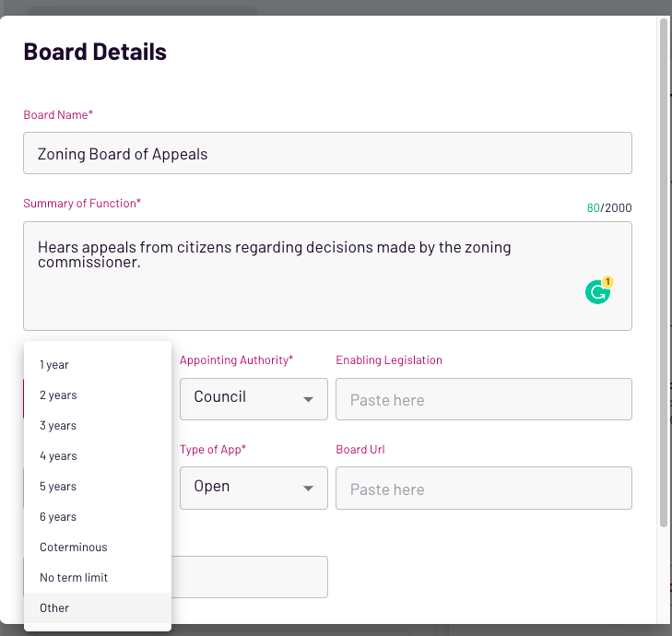Click the Enabling Legislation input field
Image resolution: width=672 pixels, height=636 pixels.
click(483, 399)
